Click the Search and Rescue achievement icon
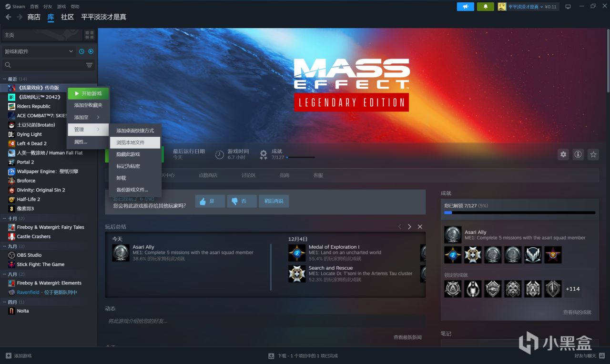Viewport: 610px width, 364px height. pyautogui.click(x=297, y=273)
